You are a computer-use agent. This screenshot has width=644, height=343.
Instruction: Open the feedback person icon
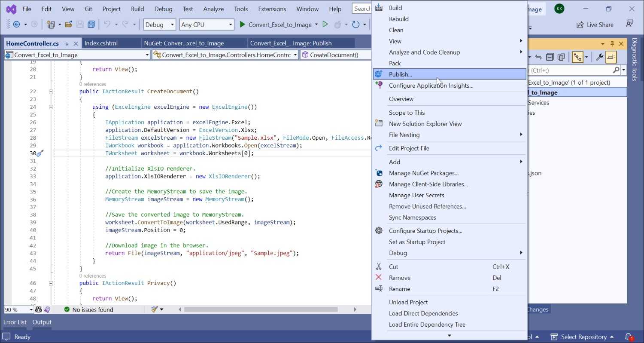(629, 24)
